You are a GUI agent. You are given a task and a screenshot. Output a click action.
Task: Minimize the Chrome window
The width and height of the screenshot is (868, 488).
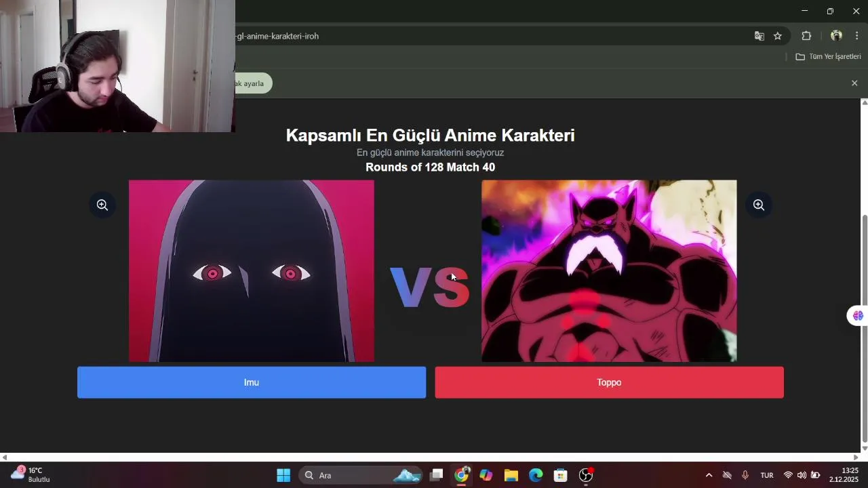tap(804, 11)
